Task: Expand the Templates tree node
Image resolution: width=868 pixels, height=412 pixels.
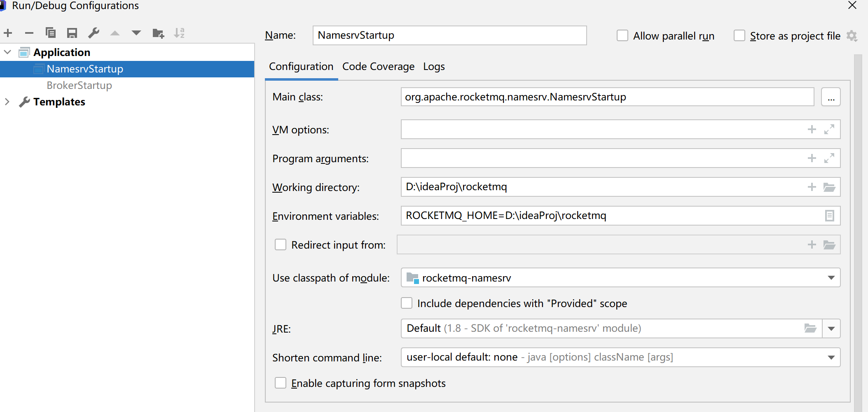Action: coord(7,102)
